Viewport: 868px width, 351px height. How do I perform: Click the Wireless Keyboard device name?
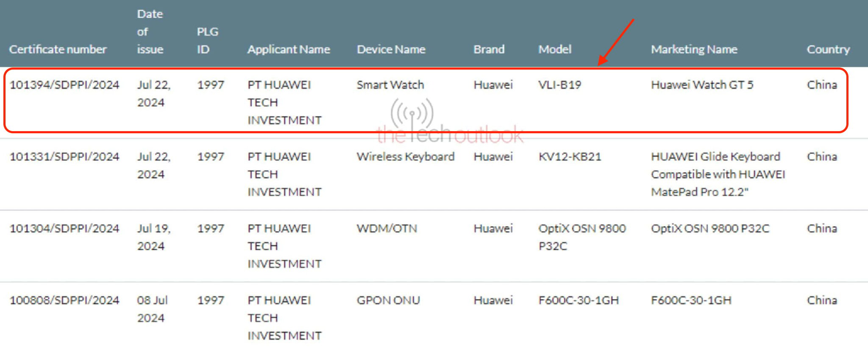405,157
